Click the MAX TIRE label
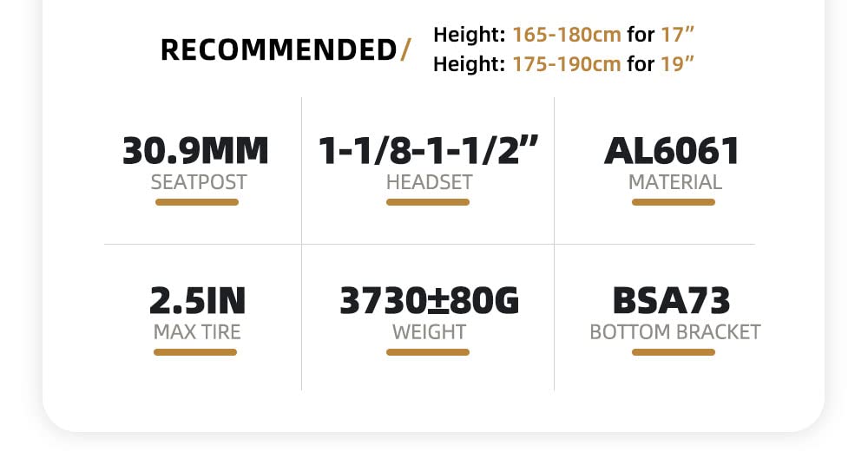 (x=197, y=331)
